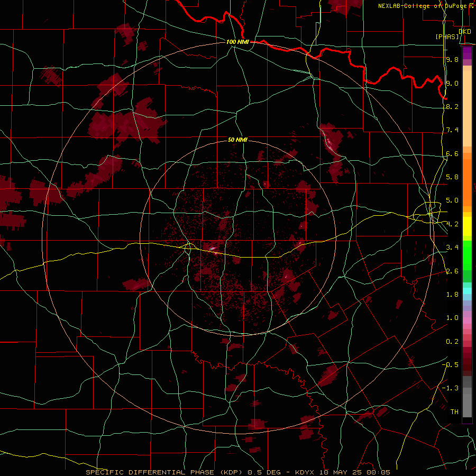Click the 9.0 value on the color scale
Screen dimensions: 476x476
pos(452,83)
